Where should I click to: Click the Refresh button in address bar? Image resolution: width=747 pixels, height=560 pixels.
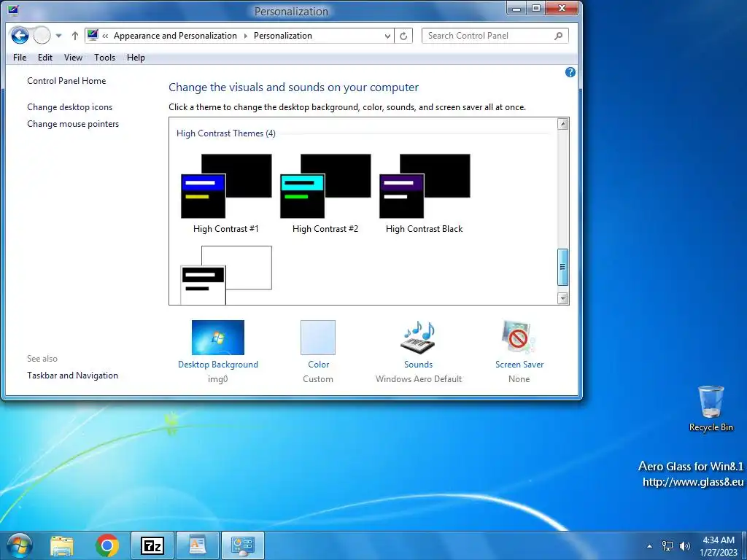tap(403, 36)
